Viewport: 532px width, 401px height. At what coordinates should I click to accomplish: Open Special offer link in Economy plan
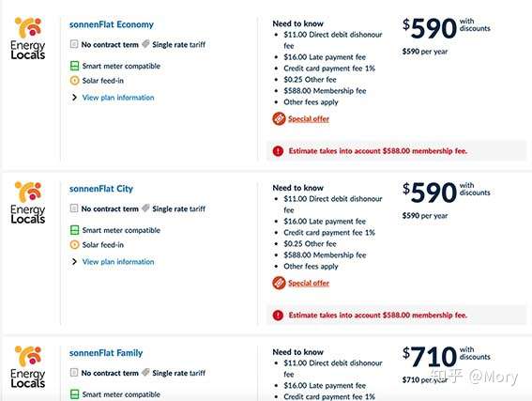309,119
